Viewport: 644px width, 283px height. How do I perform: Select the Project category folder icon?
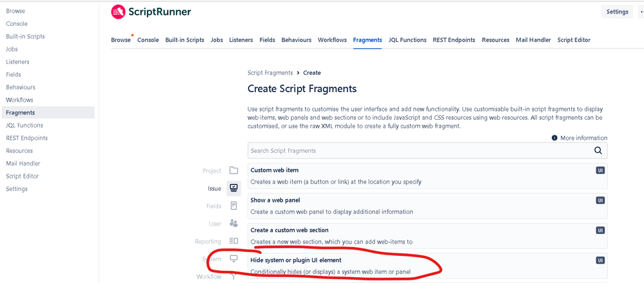click(x=234, y=170)
